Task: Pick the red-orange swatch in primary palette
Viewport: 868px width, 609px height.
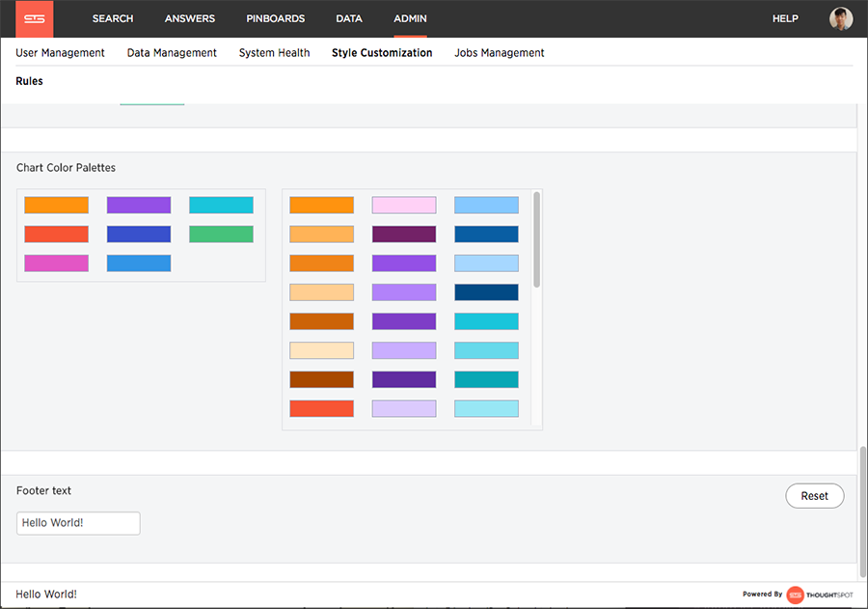Action: coord(57,234)
